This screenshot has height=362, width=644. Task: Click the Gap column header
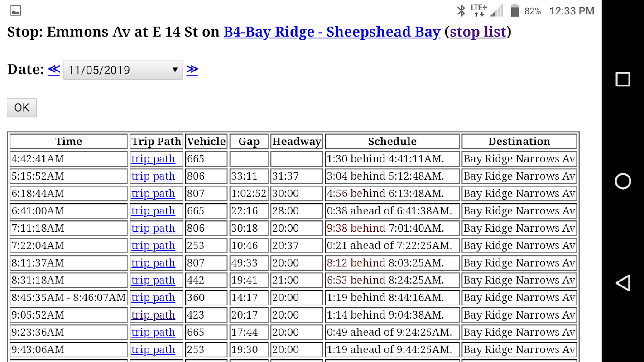(249, 142)
